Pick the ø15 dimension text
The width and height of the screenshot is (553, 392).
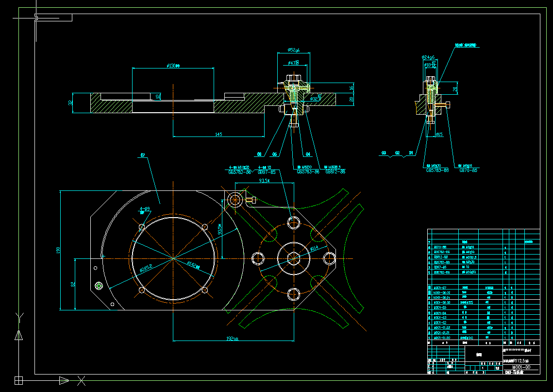439,135
